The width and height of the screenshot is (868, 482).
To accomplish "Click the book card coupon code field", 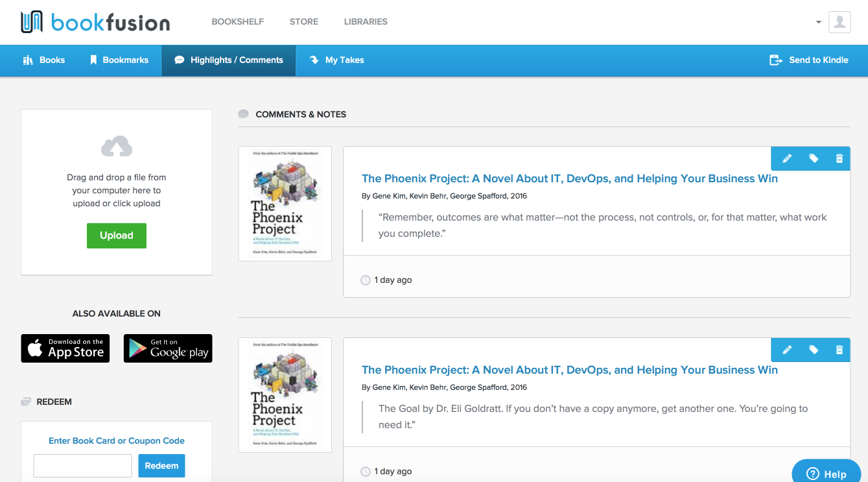I will (82, 466).
